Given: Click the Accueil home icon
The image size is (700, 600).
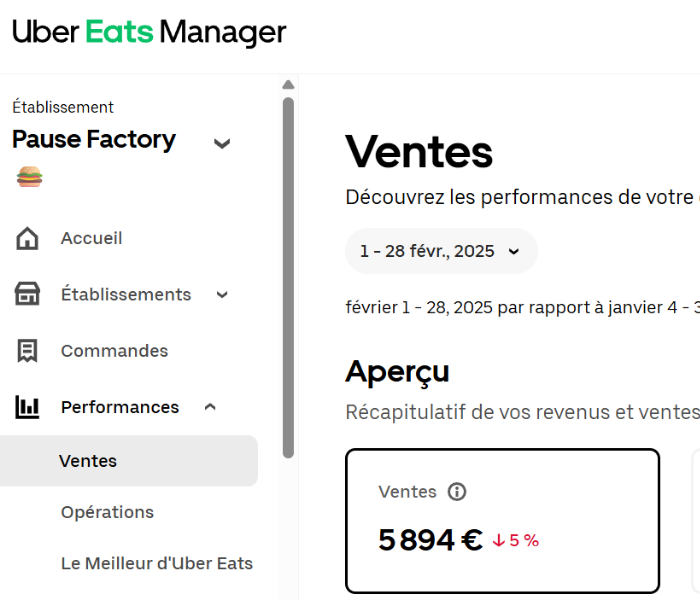Looking at the screenshot, I should (x=28, y=238).
